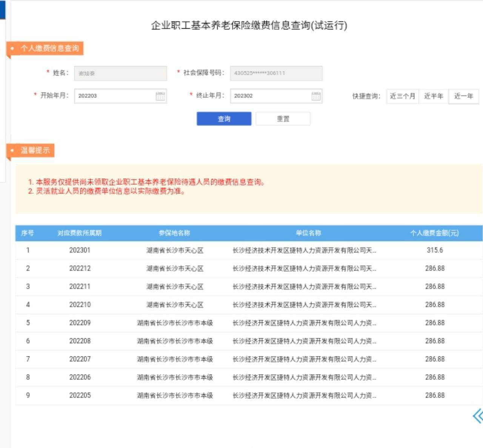Select 近半年 quick query option
This screenshot has height=448, width=483.
coord(433,96)
